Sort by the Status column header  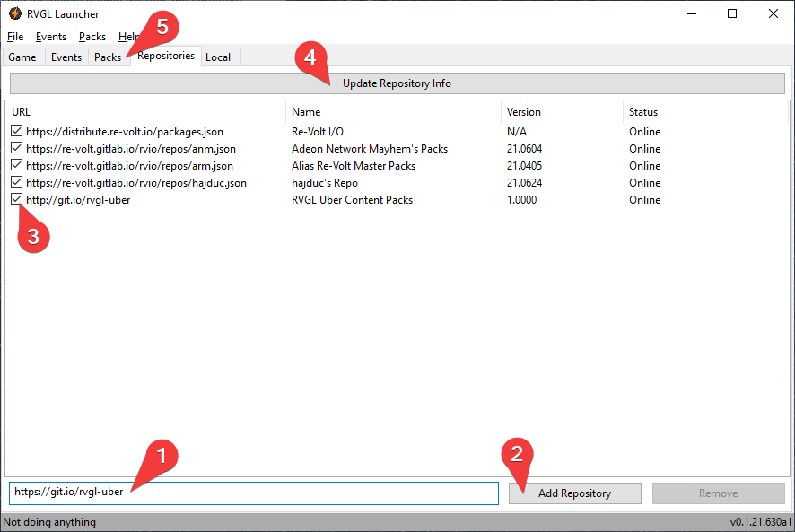coord(706,112)
